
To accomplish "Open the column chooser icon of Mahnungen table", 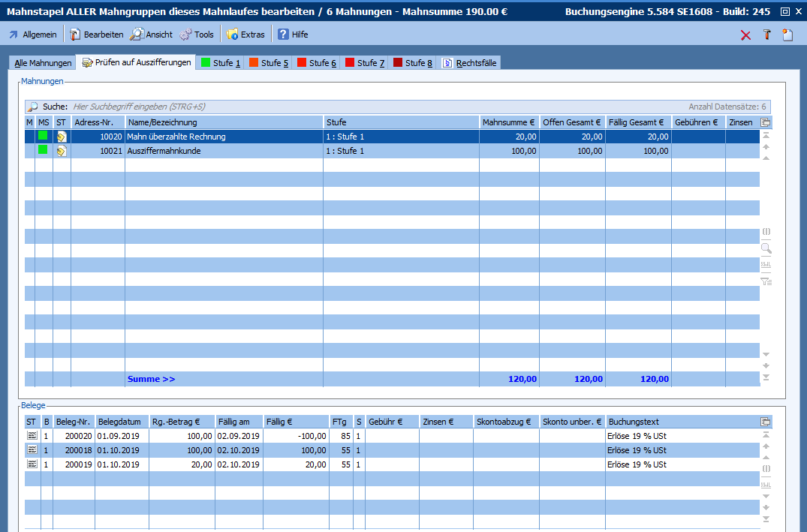I will point(766,122).
